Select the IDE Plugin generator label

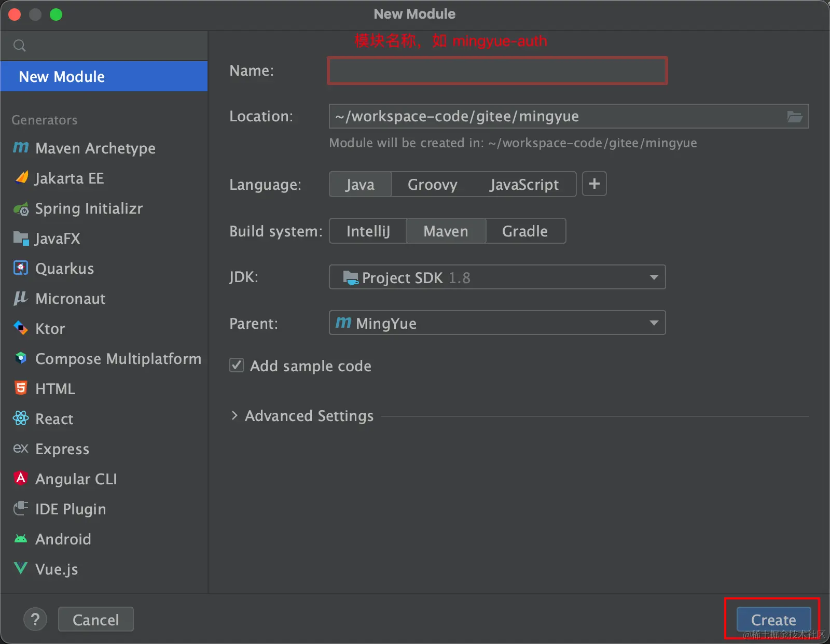coord(71,509)
